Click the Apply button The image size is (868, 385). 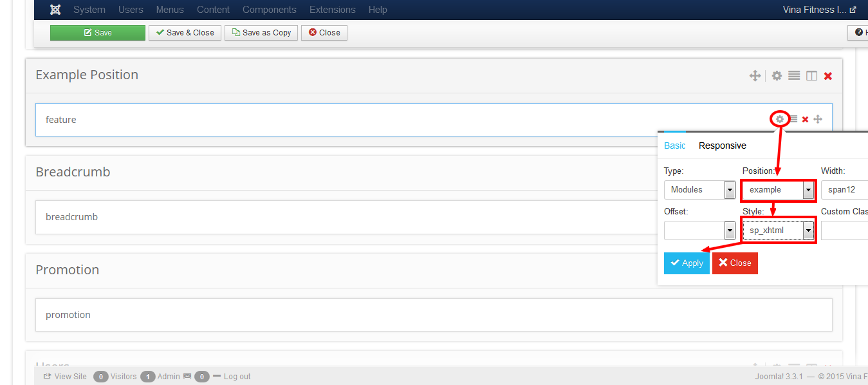[687, 263]
